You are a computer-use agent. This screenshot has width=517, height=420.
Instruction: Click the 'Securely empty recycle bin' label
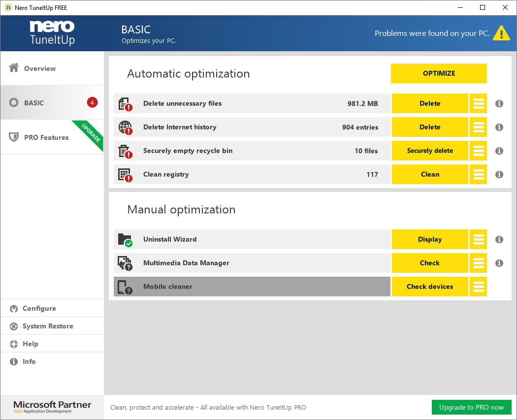coord(188,151)
